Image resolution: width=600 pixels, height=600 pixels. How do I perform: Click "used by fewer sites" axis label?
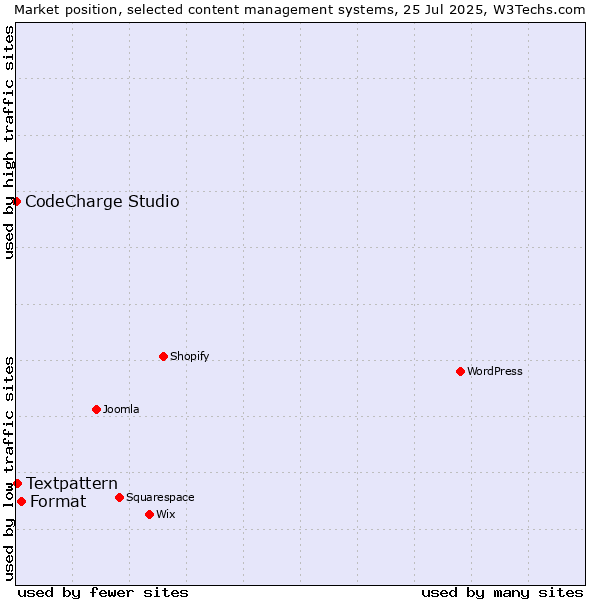point(103,593)
